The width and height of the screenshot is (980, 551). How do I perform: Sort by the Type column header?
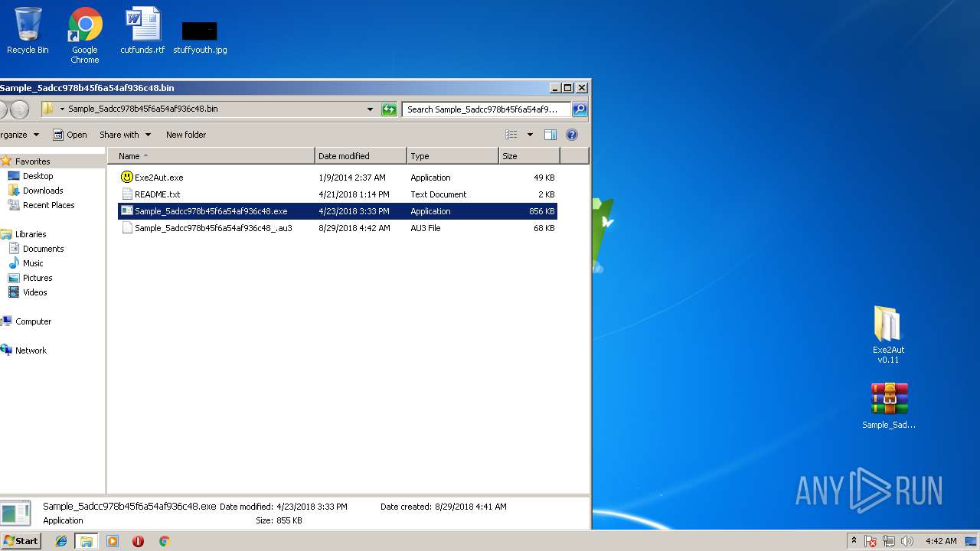pyautogui.click(x=452, y=156)
